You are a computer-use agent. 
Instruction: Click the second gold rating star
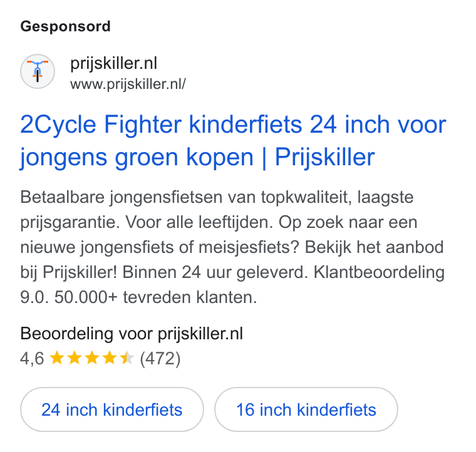[74, 357]
